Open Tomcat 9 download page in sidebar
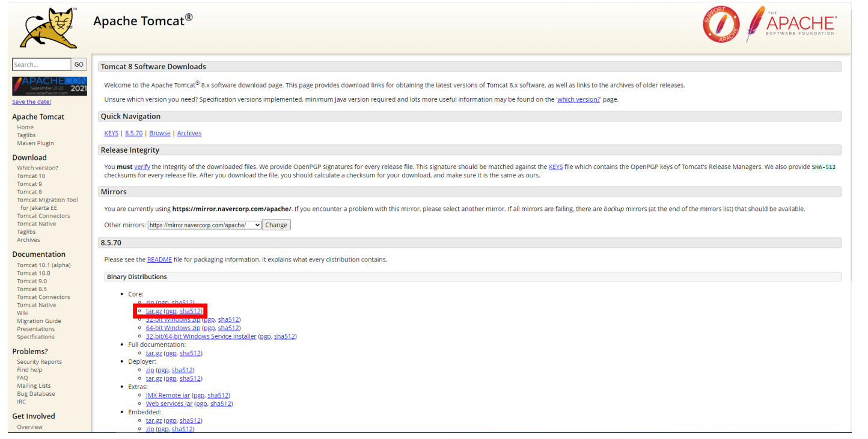 click(x=29, y=184)
